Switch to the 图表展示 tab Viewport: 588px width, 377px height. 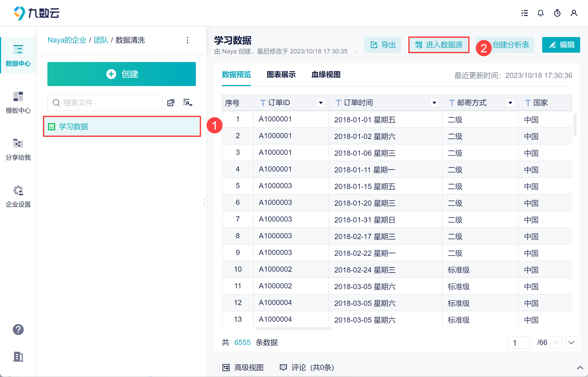pos(281,75)
